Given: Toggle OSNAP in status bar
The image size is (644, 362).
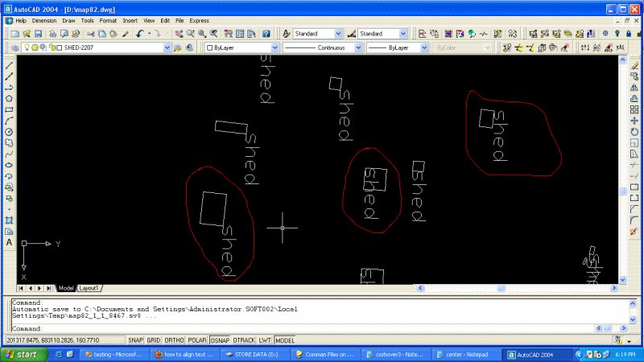Looking at the screenshot, I should [x=220, y=340].
